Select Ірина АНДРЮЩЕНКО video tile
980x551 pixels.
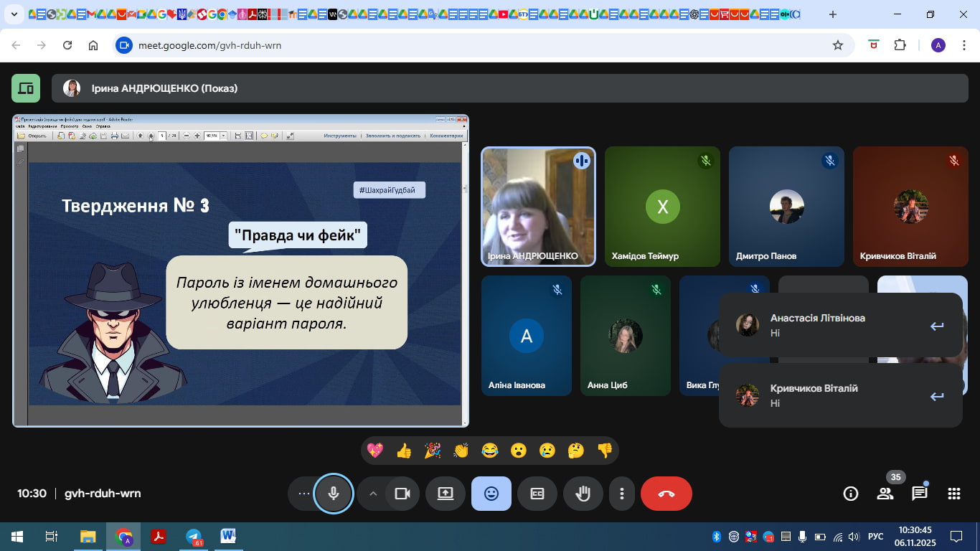(x=538, y=207)
